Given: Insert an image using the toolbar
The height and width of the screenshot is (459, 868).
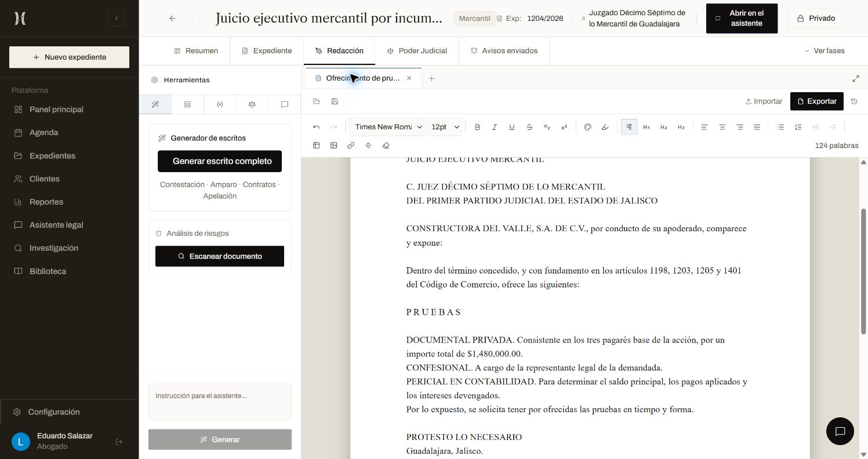Looking at the screenshot, I should pos(334,145).
